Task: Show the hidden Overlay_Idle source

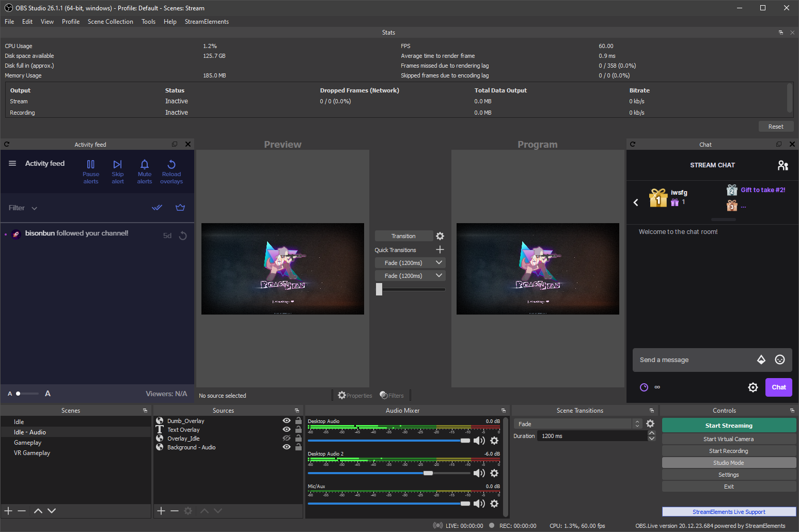Action: click(287, 438)
